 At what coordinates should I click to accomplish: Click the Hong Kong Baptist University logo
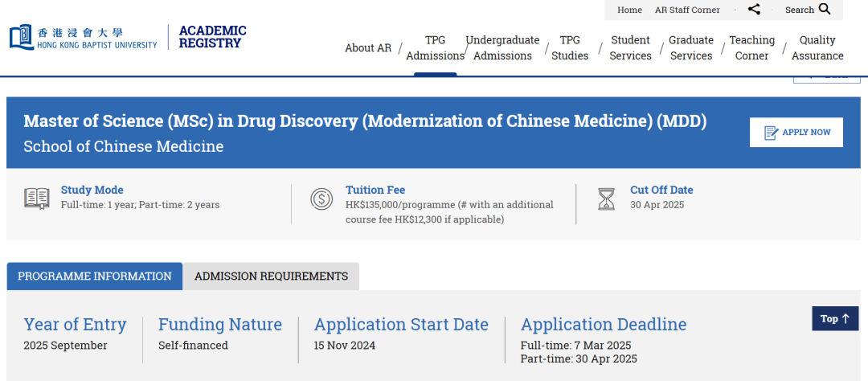(x=84, y=38)
